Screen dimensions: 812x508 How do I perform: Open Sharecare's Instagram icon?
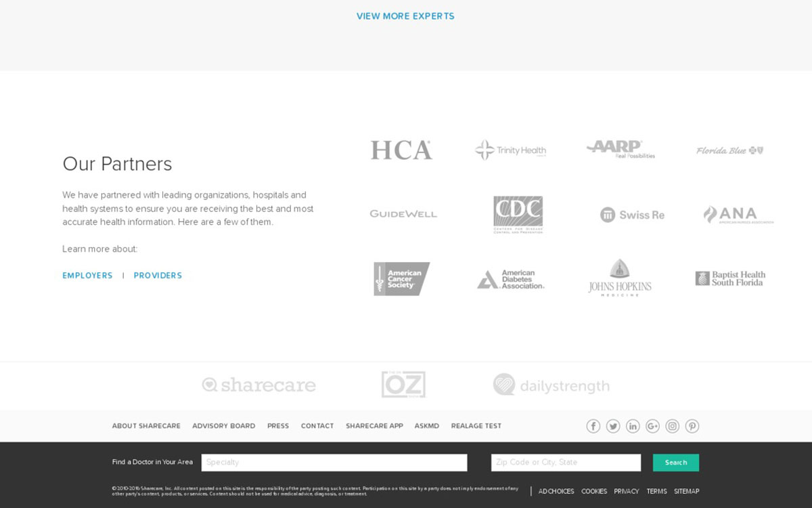(672, 426)
